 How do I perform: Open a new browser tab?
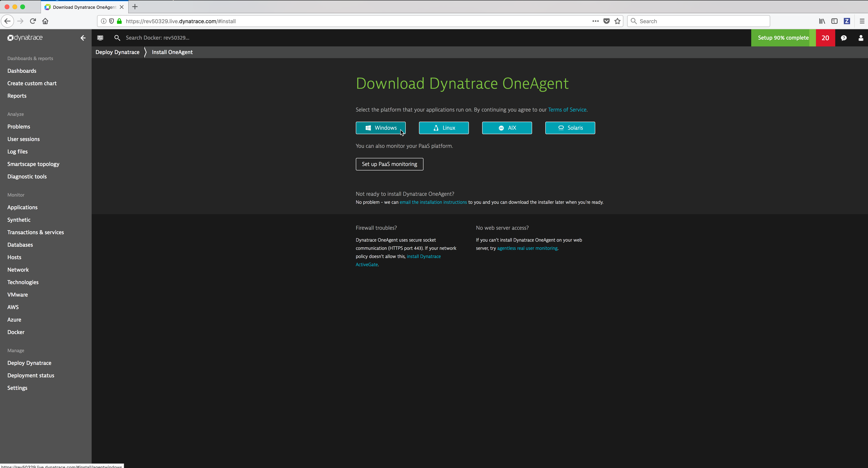135,7
